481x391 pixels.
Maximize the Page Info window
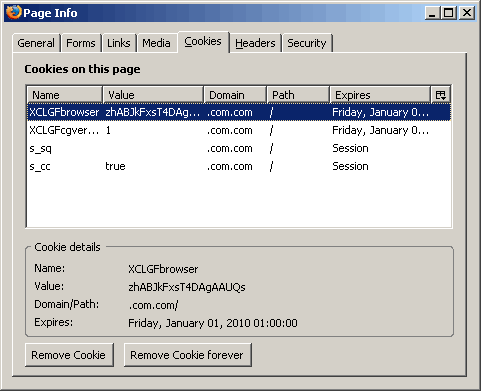tap(449, 13)
